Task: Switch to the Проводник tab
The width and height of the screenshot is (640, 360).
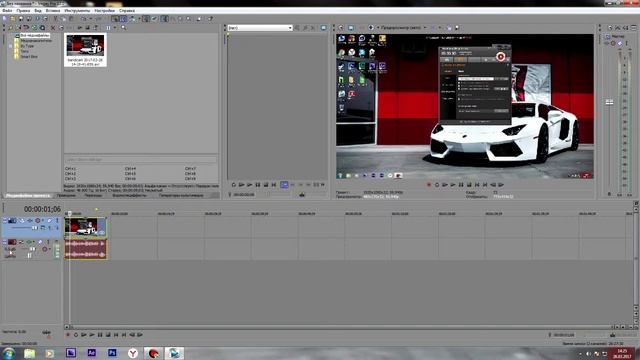Action: point(66,196)
